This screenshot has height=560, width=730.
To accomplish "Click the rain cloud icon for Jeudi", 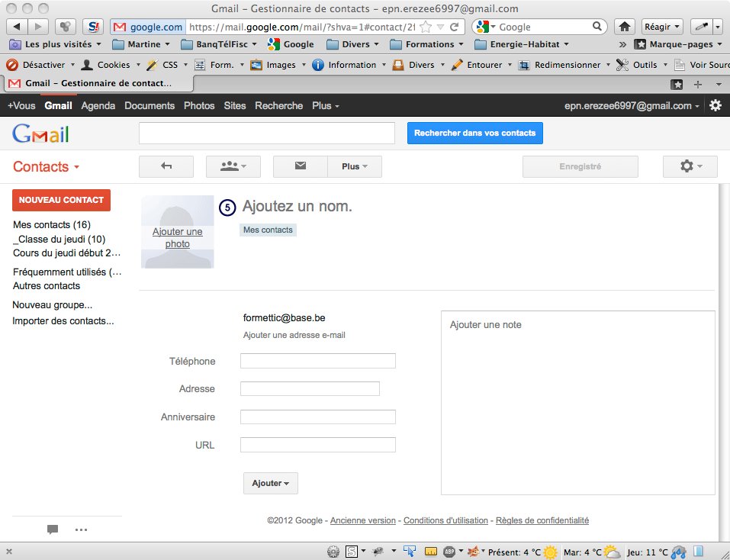I will (x=678, y=552).
